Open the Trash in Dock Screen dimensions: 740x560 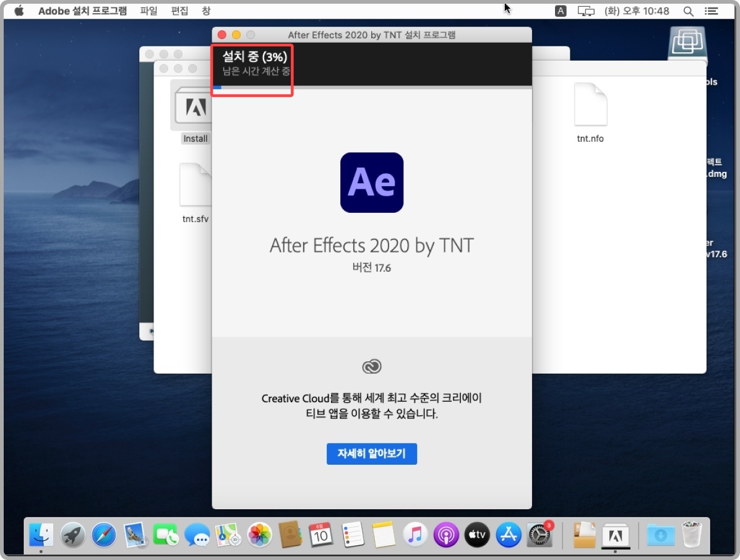click(x=692, y=535)
